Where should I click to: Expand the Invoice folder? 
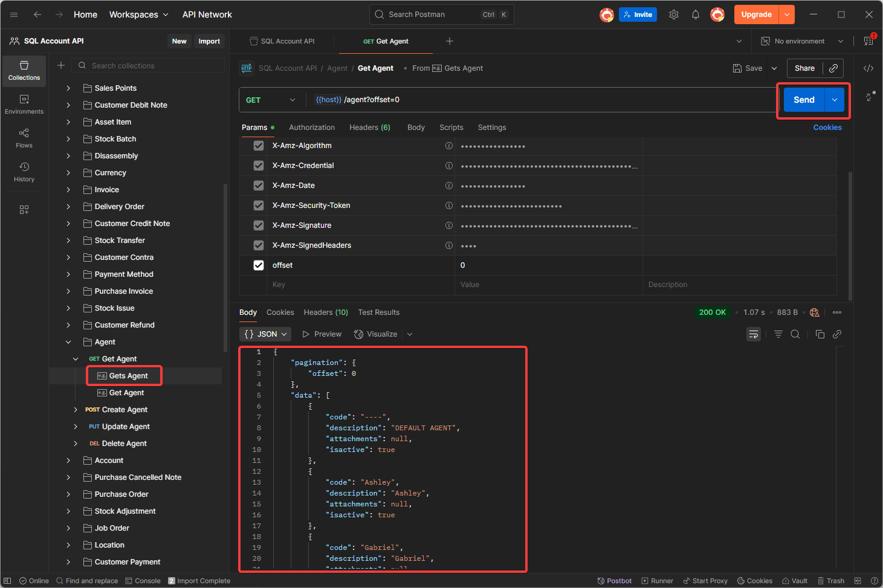(x=68, y=190)
